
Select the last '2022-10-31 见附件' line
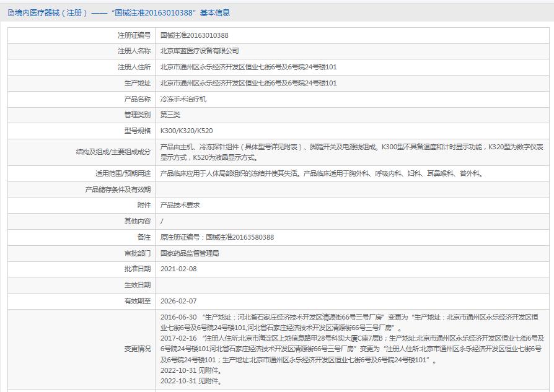pyautogui.click(x=191, y=381)
